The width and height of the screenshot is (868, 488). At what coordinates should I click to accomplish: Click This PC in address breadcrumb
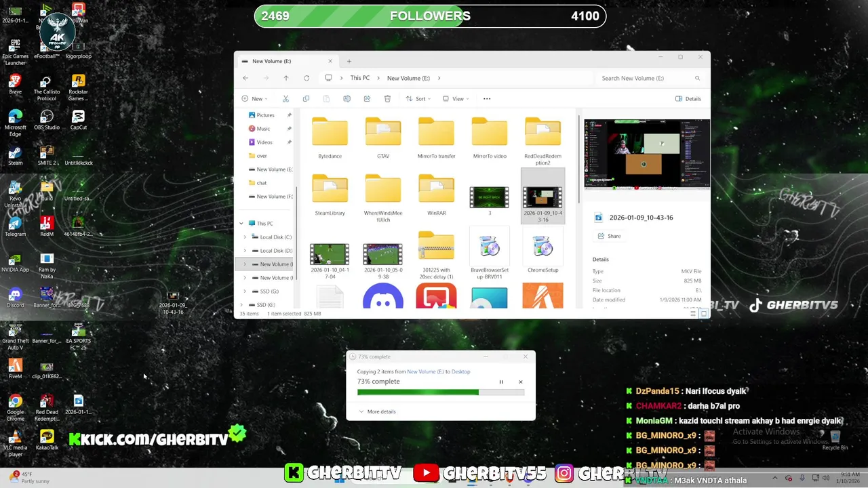point(360,78)
